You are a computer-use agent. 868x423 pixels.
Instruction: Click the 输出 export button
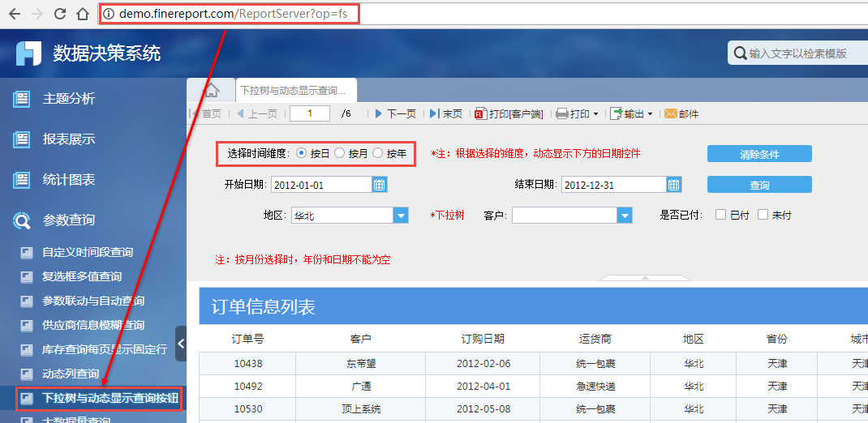tap(627, 114)
